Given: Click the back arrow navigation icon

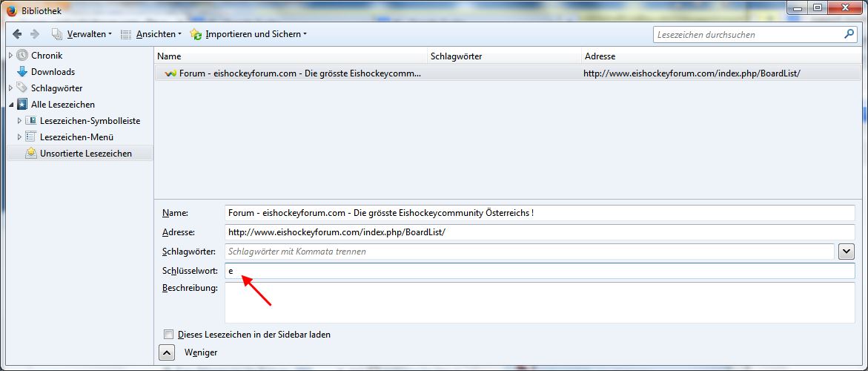Looking at the screenshot, I should point(17,34).
